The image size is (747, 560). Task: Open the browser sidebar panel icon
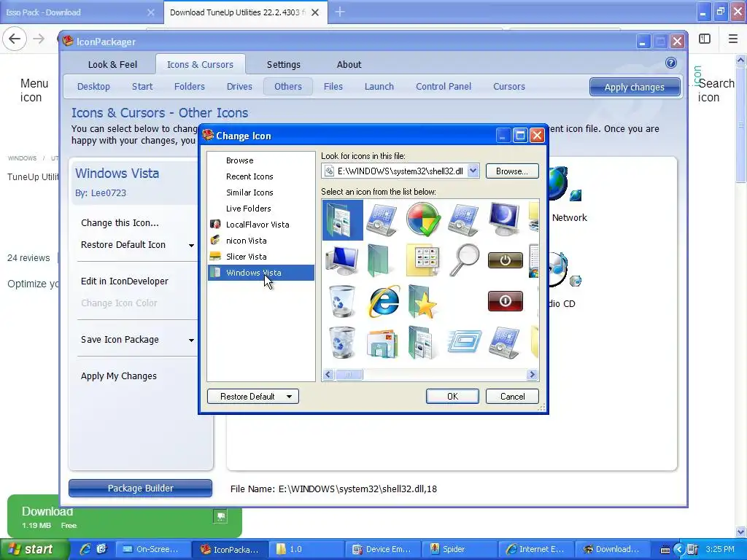pyautogui.click(x=705, y=39)
